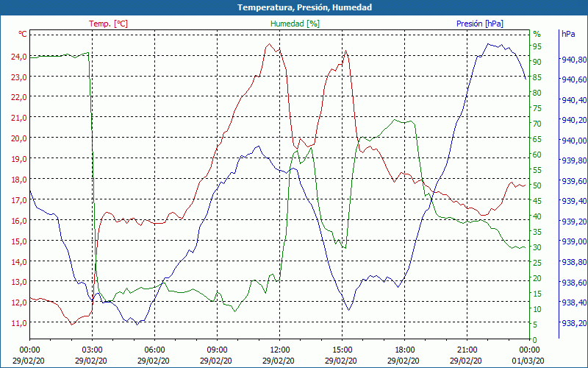This screenshot has width=588, height=368.
Task: Click the 65 humidity axis value
Action: coord(537,139)
